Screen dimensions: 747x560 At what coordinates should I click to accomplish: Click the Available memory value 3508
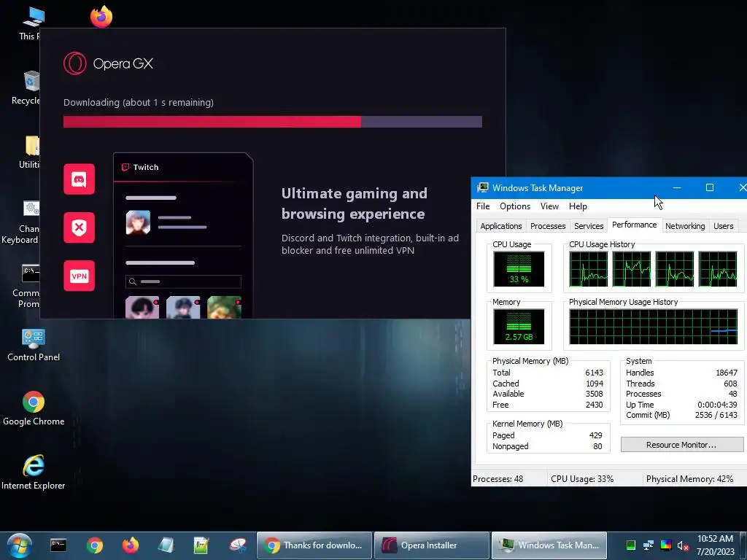pos(594,394)
